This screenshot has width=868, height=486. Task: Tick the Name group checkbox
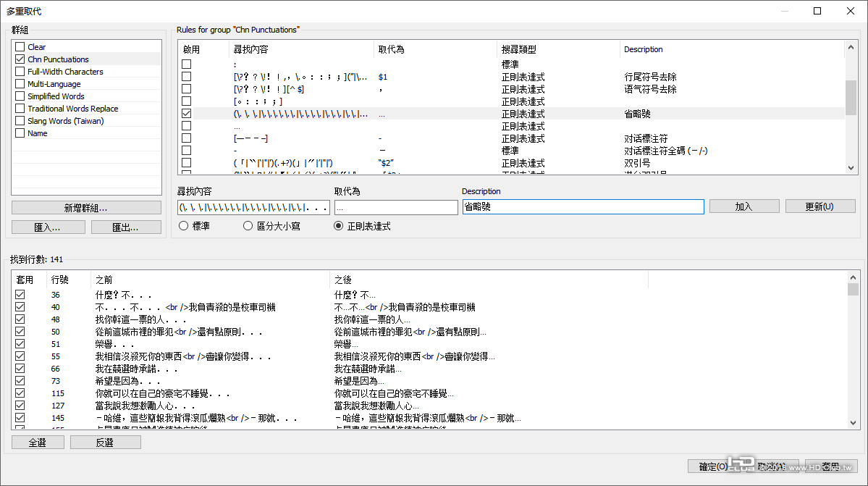point(20,133)
